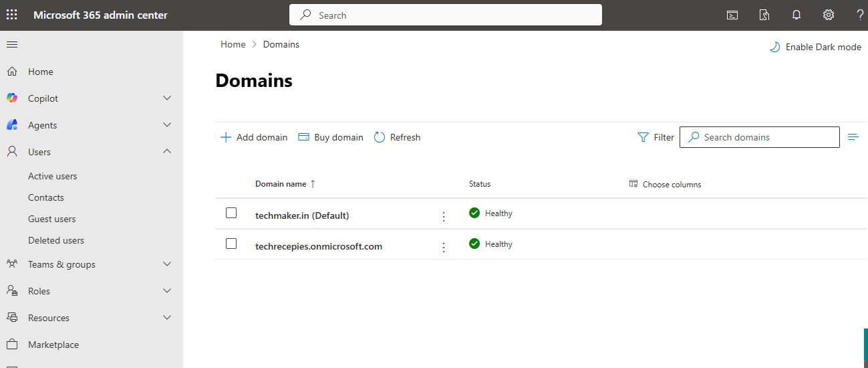Screen dimensions: 868x368
Task: Open Active users in sidebar
Action: coord(53,176)
